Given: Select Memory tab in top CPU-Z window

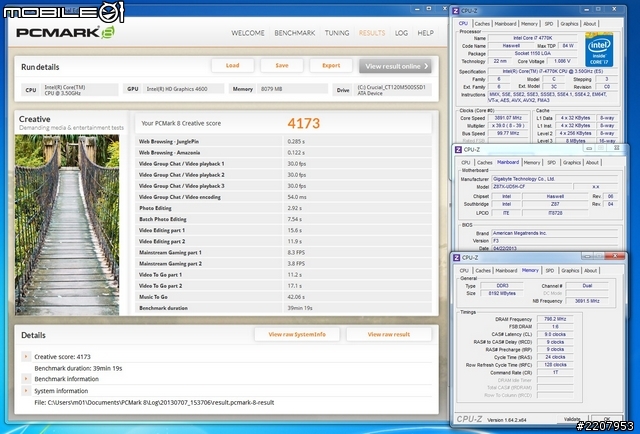Looking at the screenshot, I should coord(529,24).
